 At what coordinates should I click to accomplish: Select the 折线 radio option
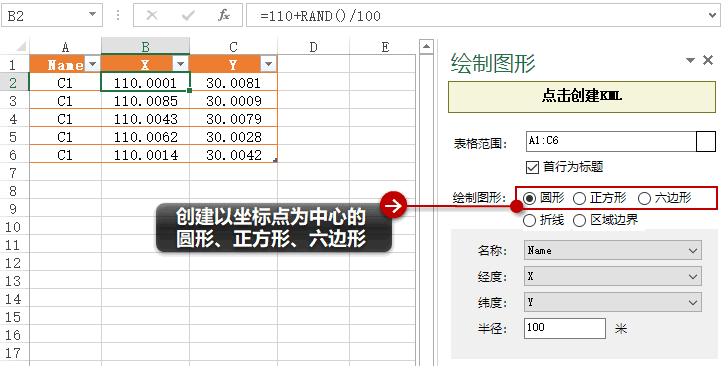[x=529, y=221]
